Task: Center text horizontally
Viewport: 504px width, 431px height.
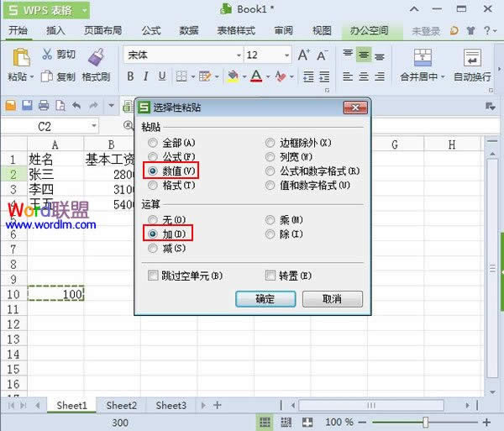Action: pos(364,76)
